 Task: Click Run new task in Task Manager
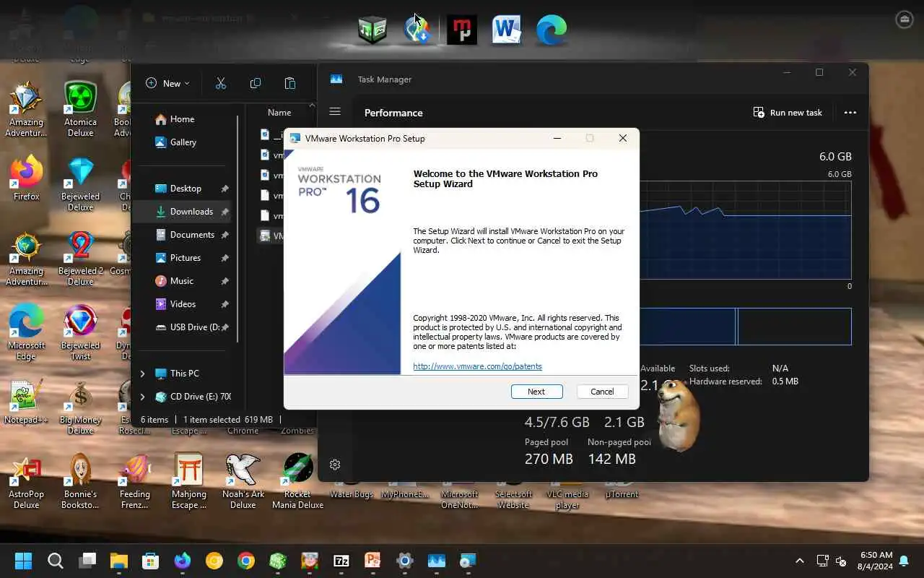tap(788, 113)
